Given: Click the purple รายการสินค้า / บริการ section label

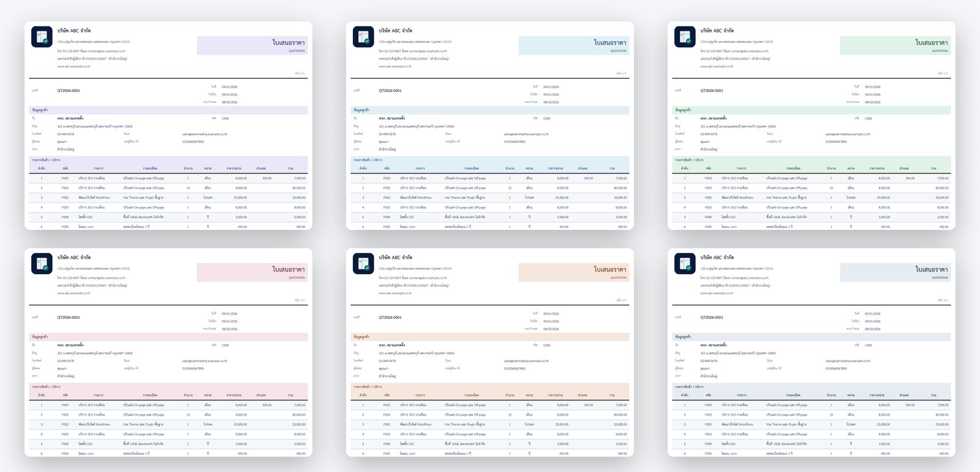Looking at the screenshot, I should (x=46, y=160).
